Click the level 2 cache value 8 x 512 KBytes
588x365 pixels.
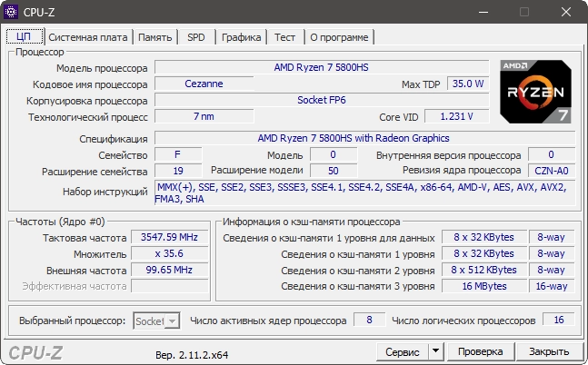(x=484, y=270)
